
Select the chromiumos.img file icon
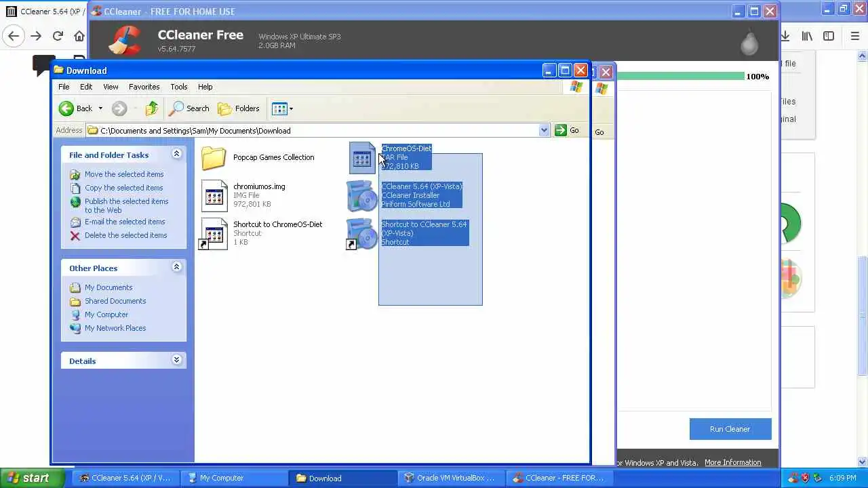point(214,196)
